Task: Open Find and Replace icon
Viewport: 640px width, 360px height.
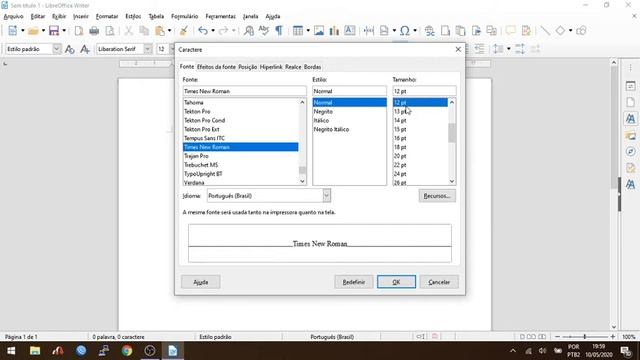Action: [x=249, y=31]
